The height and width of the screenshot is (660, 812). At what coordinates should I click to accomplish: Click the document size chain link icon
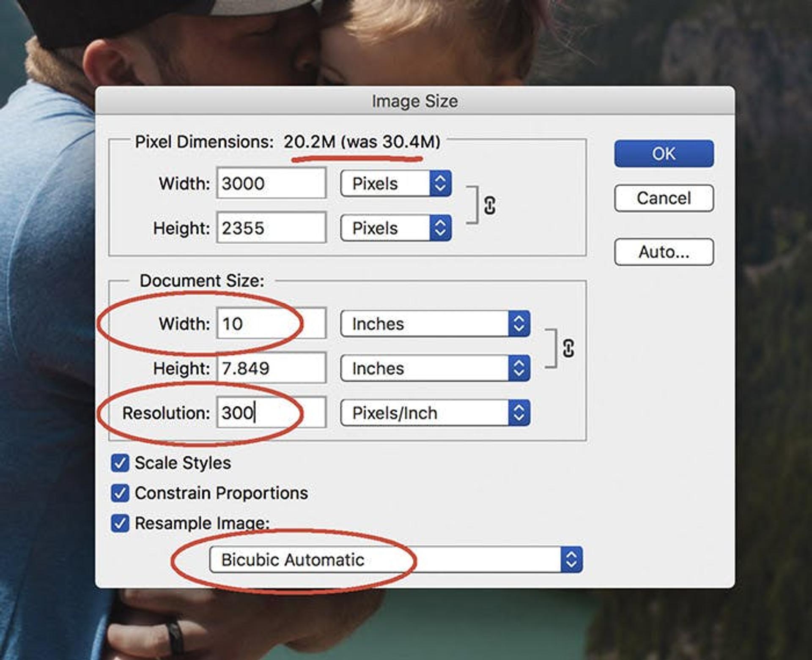coord(568,348)
